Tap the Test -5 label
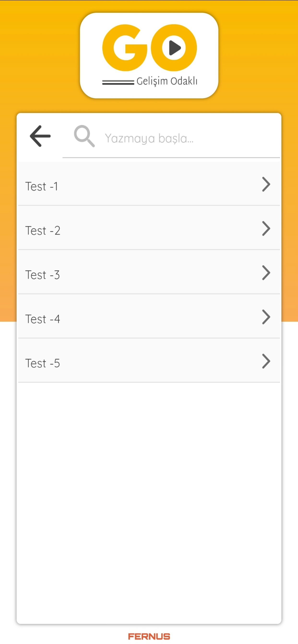Image resolution: width=298 pixels, height=644 pixels. pyautogui.click(x=42, y=363)
